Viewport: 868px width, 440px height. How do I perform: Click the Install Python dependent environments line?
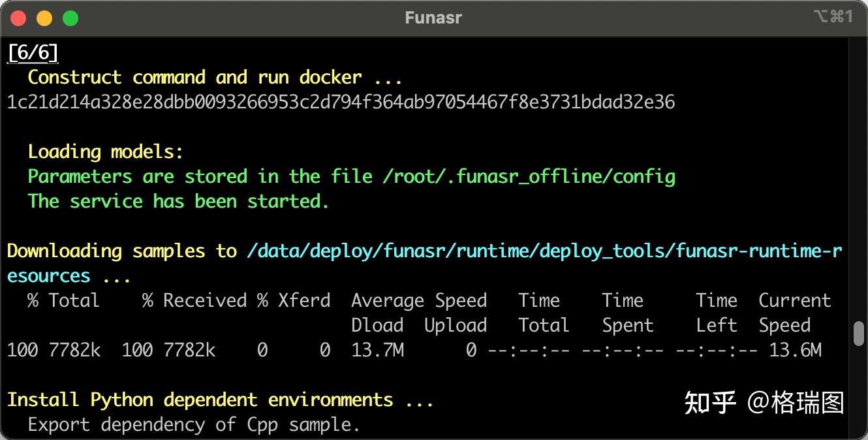[220, 400]
